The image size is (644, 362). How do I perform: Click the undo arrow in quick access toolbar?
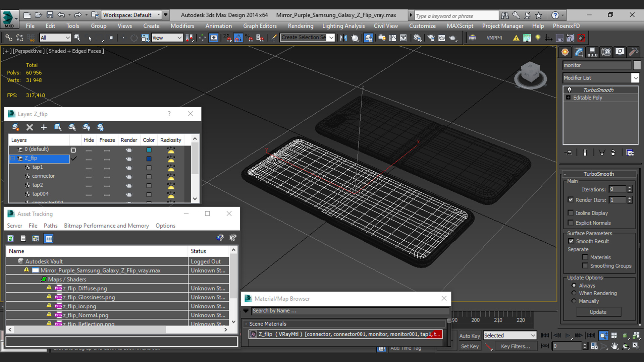pyautogui.click(x=61, y=15)
